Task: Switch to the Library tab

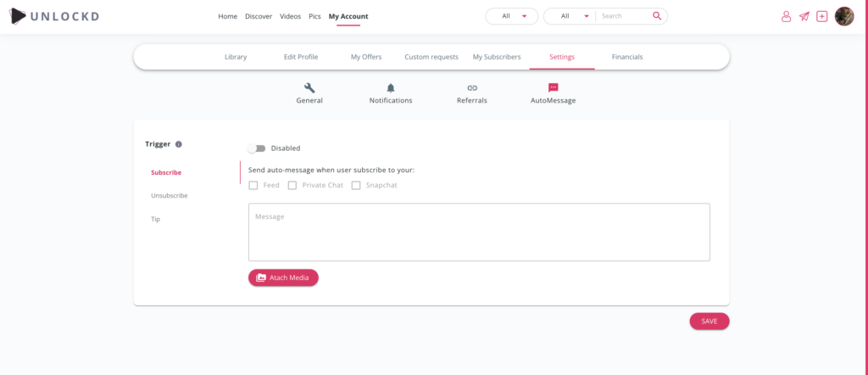Action: tap(236, 57)
